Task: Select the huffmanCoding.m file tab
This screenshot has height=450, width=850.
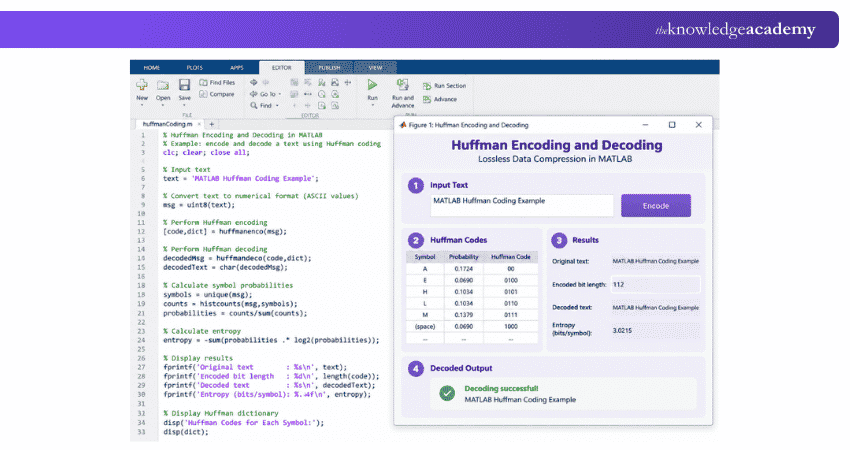Action: [168, 124]
